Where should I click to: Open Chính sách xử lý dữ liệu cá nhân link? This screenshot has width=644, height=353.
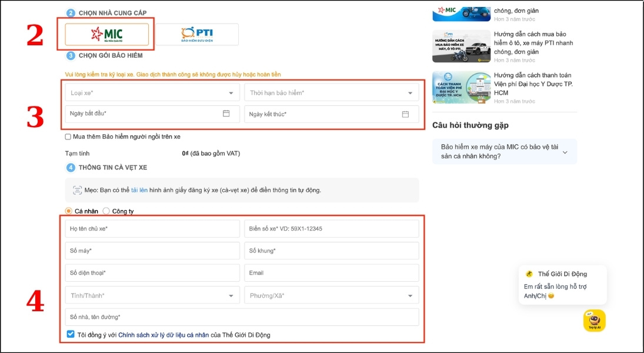pyautogui.click(x=163, y=335)
